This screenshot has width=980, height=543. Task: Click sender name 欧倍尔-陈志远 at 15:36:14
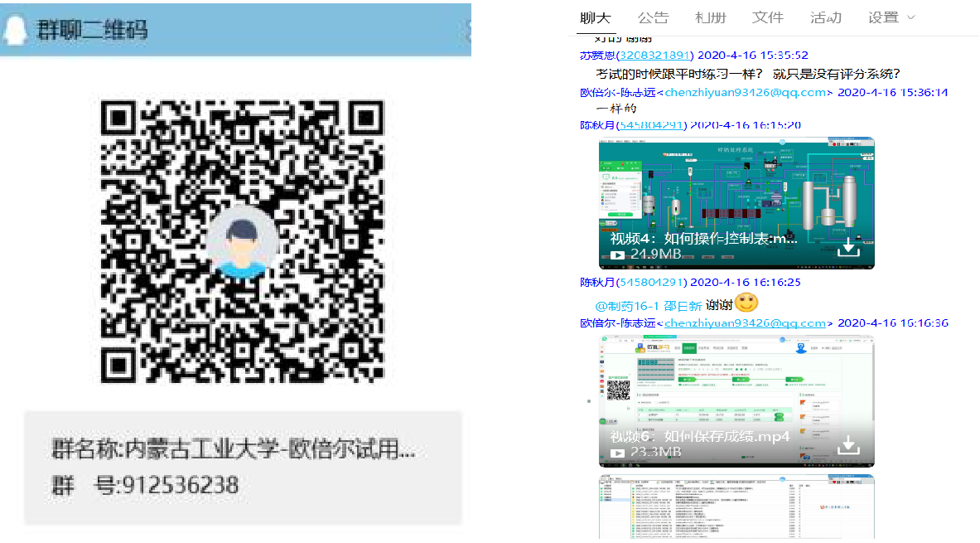(x=617, y=93)
